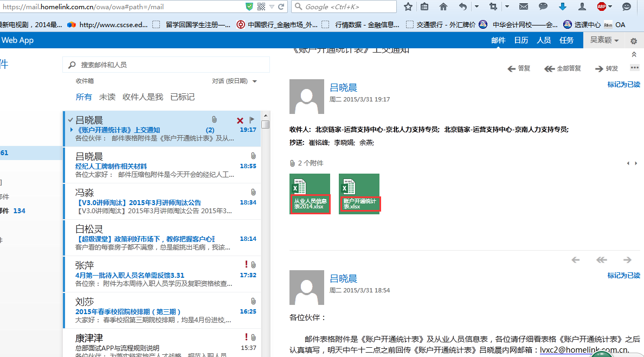Click the 搜索邮件和人员 search field

[x=166, y=65]
